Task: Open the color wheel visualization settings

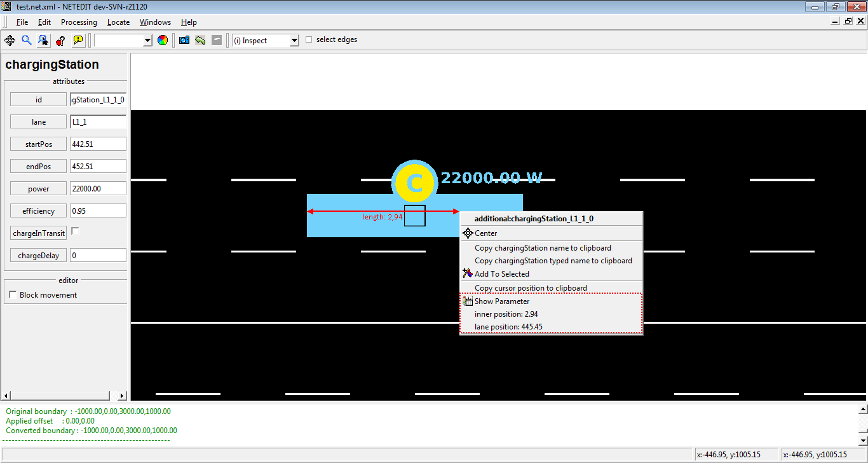Action: (x=163, y=40)
